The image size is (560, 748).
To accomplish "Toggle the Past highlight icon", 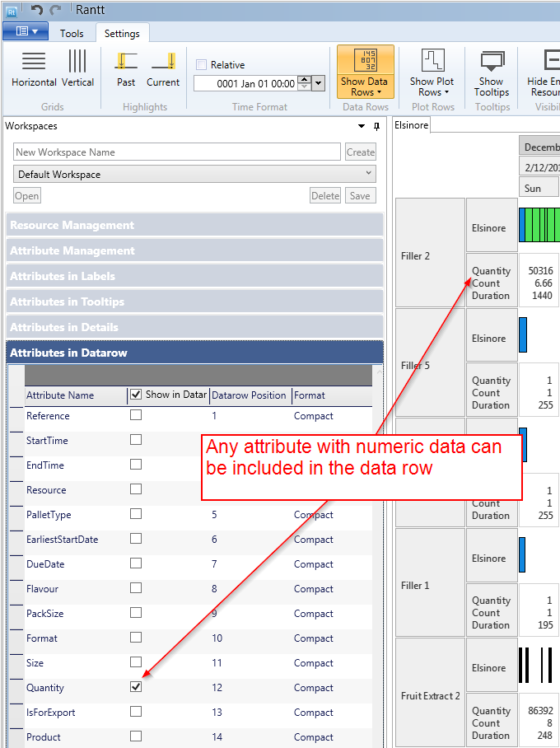I will 126,62.
